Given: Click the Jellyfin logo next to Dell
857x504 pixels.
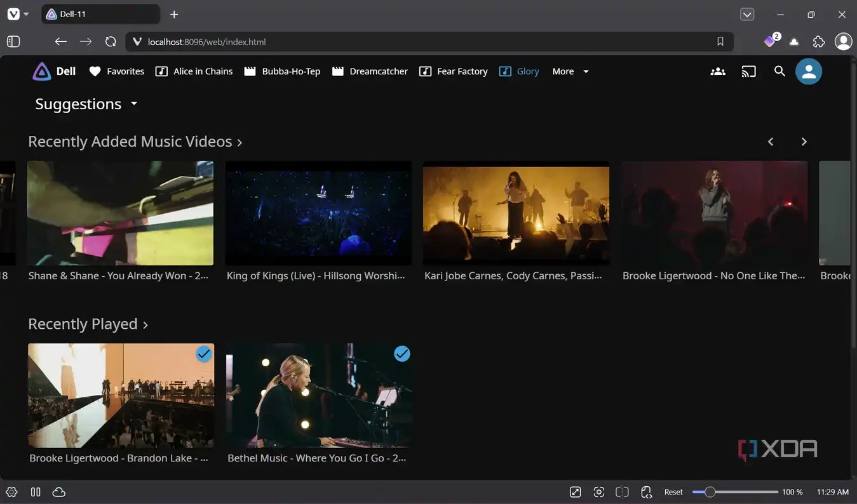Looking at the screenshot, I should [x=42, y=71].
